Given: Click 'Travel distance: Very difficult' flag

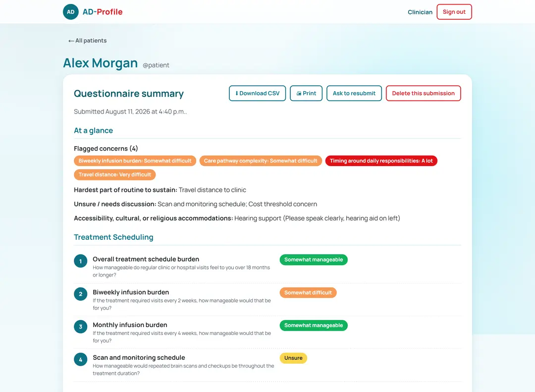Looking at the screenshot, I should point(114,174).
